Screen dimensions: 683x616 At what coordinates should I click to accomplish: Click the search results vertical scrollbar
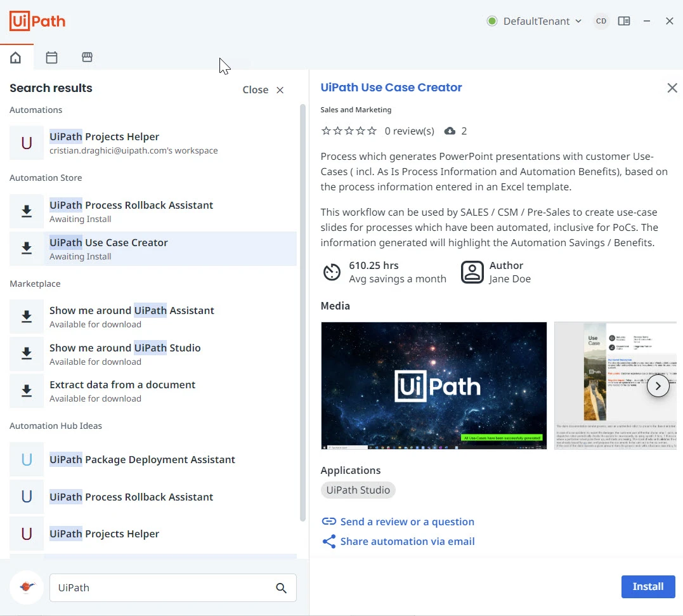tap(302, 313)
